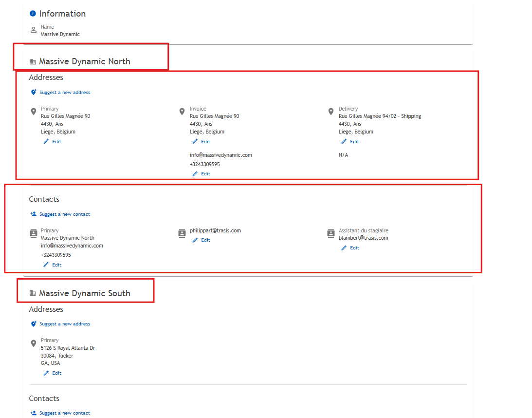Click contact card icon for Massive Dynamic North contact
532x418 pixels.
tap(33, 233)
